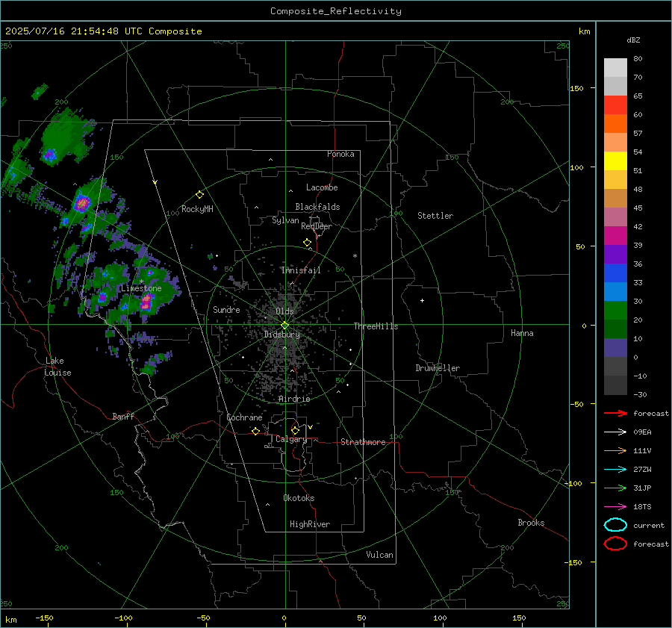Select the magenta 42 dBZ color swatch
This screenshot has width=672, height=628.
point(615,235)
